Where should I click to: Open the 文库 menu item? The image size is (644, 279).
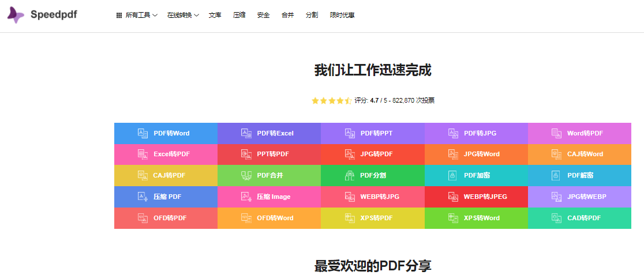pyautogui.click(x=215, y=15)
